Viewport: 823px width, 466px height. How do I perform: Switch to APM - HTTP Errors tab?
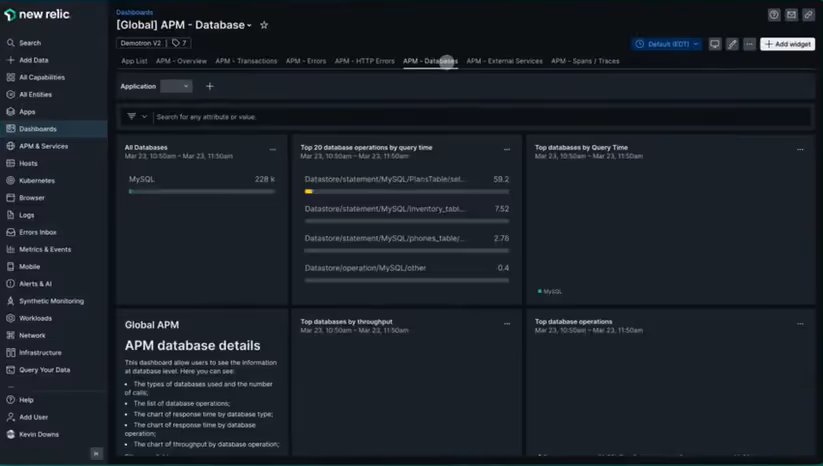tap(365, 61)
